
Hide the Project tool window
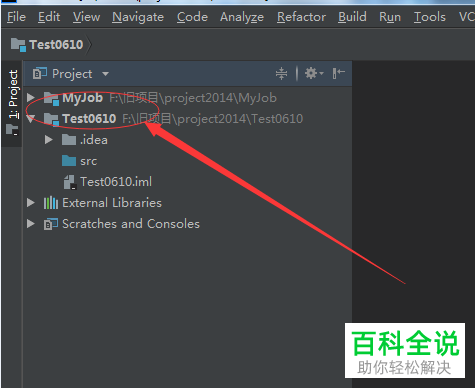(338, 73)
